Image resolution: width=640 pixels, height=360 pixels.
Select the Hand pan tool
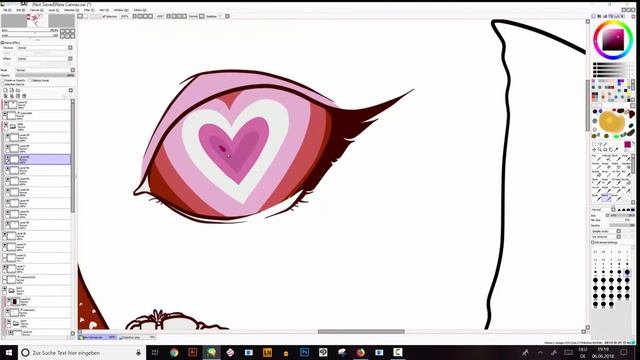[x=611, y=150]
